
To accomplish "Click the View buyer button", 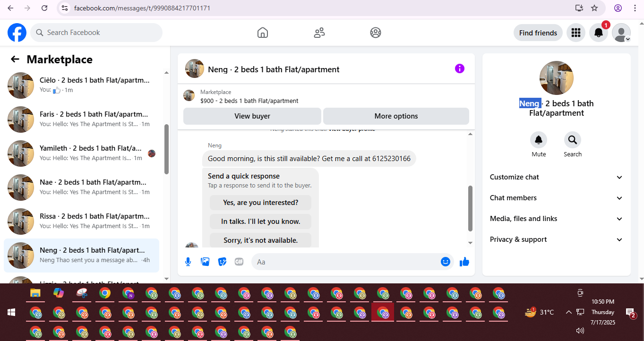I will 252,116.
